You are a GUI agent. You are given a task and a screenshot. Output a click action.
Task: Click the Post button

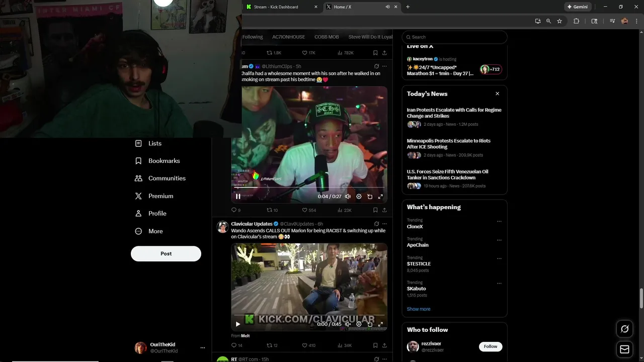click(166, 254)
